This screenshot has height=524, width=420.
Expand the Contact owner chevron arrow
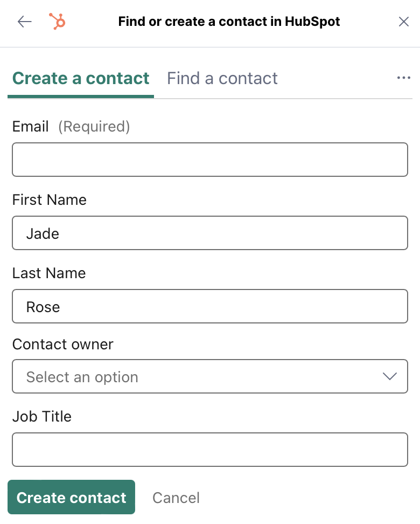[390, 376]
